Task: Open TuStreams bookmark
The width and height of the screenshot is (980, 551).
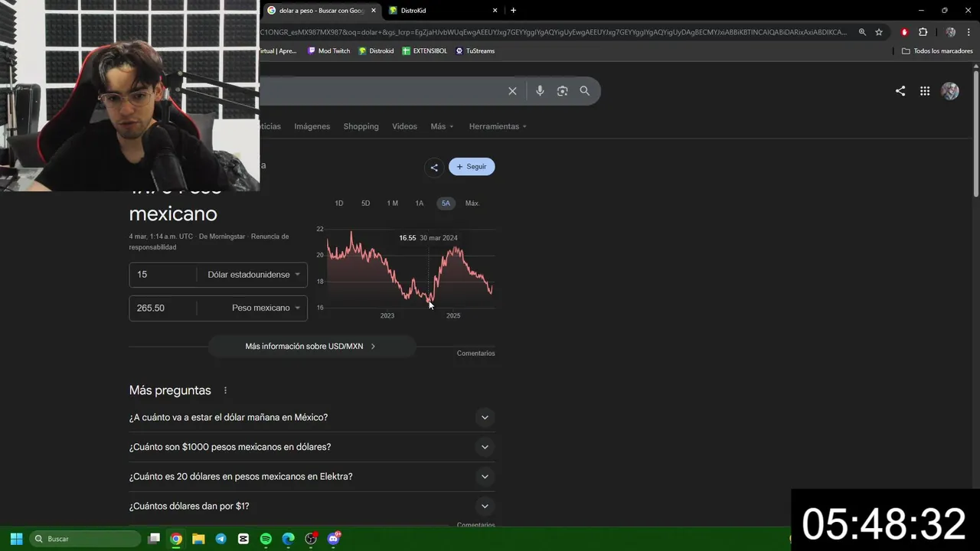Action: click(x=475, y=51)
